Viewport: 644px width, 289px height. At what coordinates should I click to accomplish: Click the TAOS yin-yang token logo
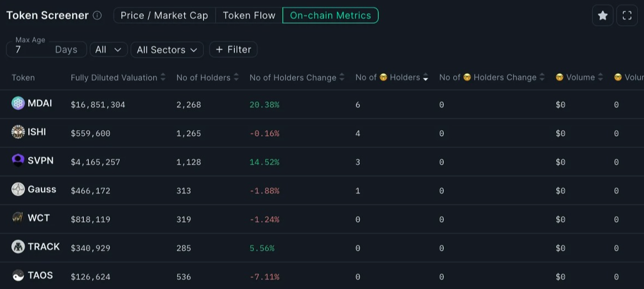tap(18, 275)
